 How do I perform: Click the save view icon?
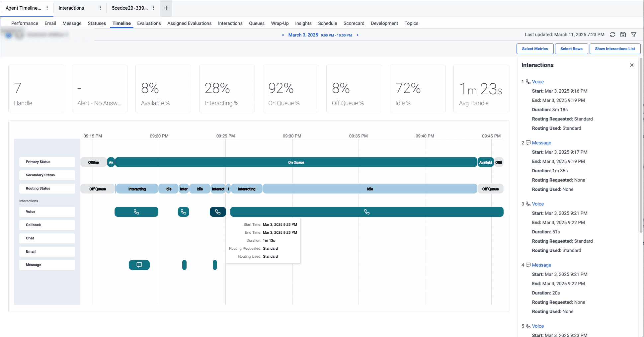pos(623,35)
